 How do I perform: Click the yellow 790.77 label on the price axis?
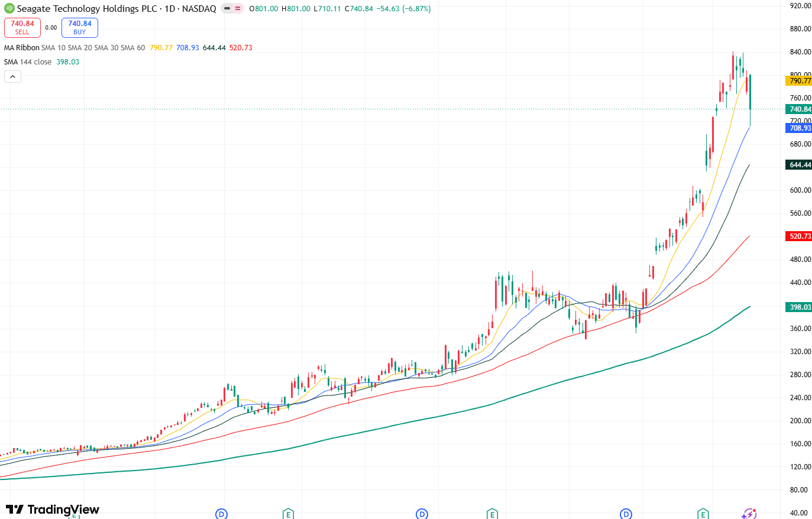(798, 81)
